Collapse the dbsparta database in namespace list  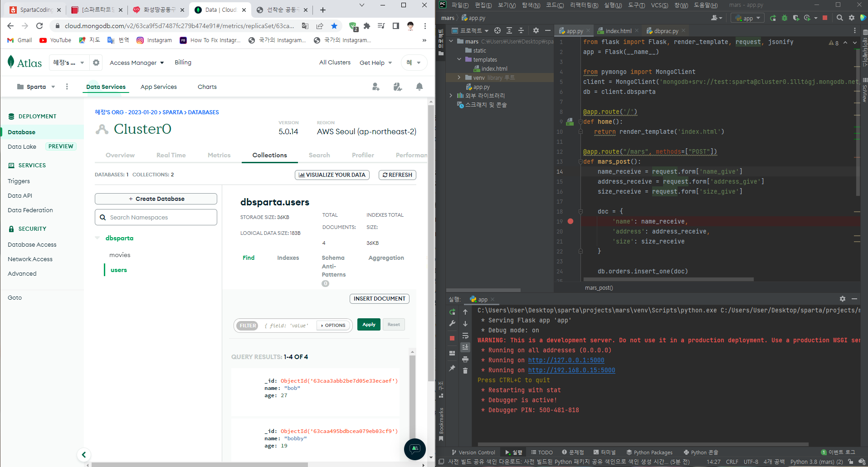coord(97,238)
